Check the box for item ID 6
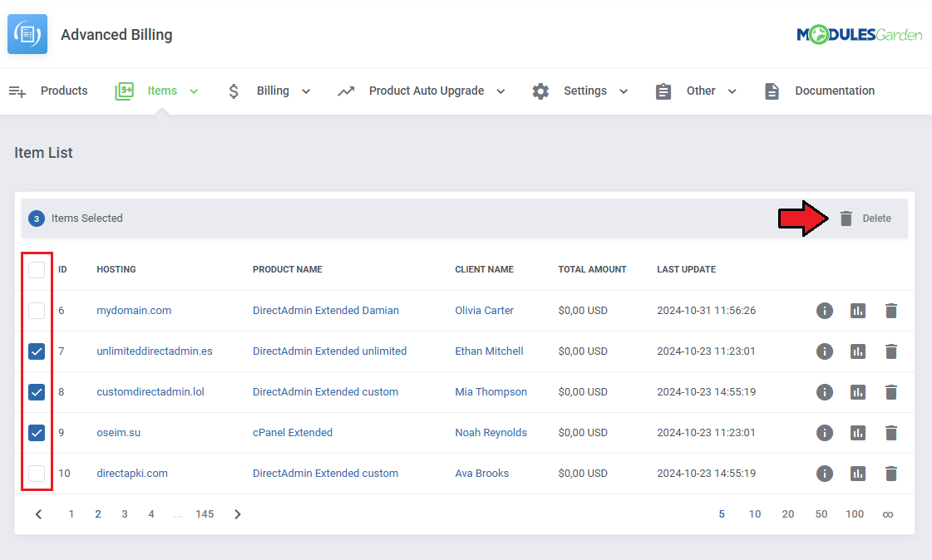 [37, 311]
